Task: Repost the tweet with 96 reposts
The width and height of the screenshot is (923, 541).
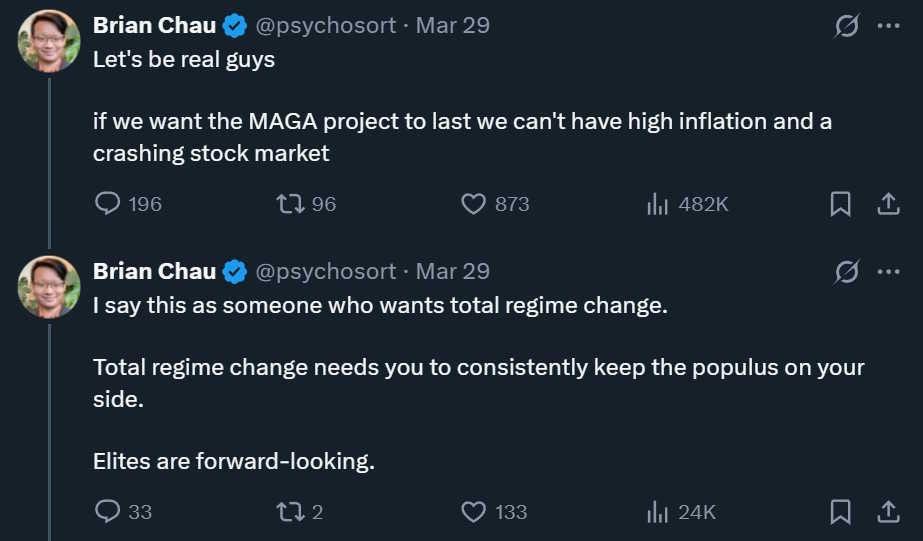Action: (x=290, y=204)
